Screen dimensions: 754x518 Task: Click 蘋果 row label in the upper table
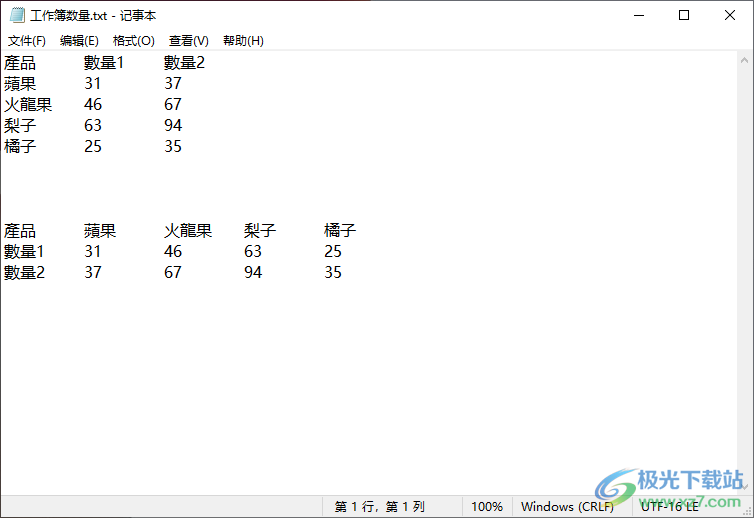click(20, 84)
